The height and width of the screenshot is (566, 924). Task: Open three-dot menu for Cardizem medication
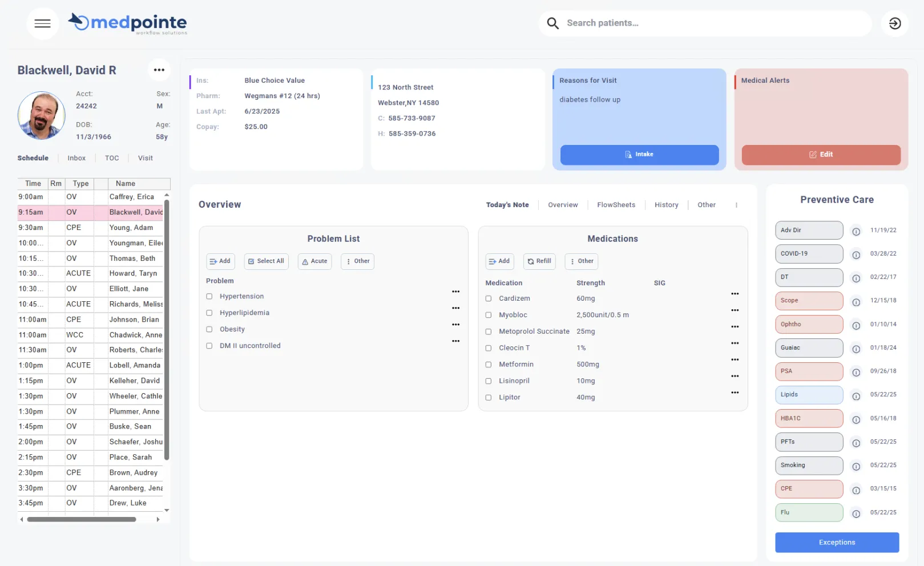735,294
